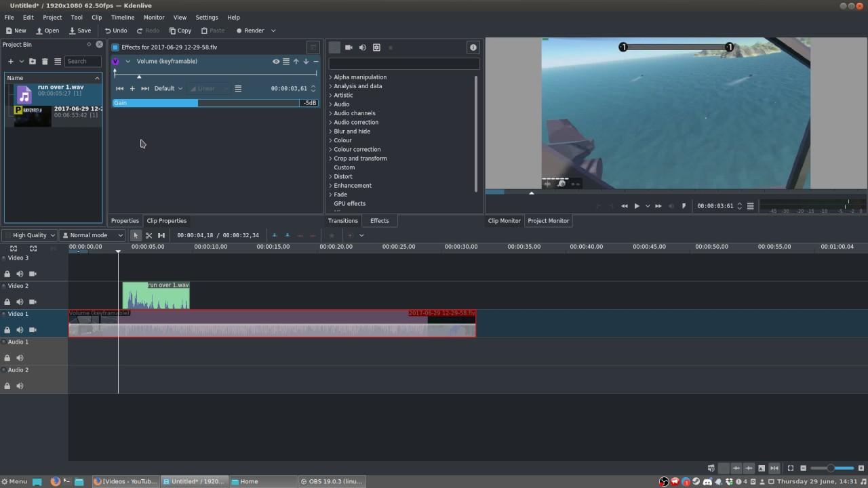Switch to Clip Monitor tab

pos(505,221)
